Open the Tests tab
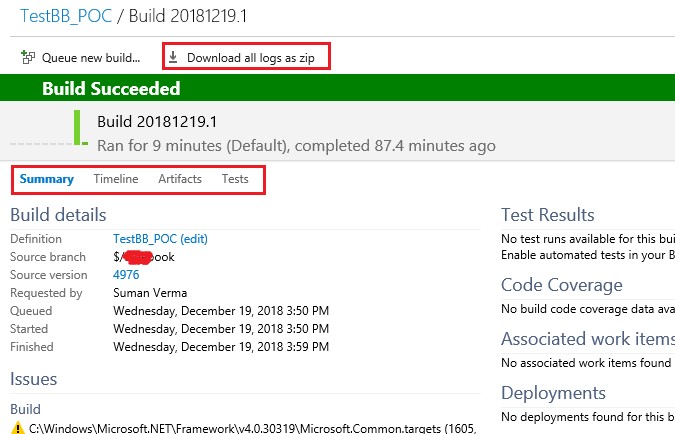 tap(235, 179)
